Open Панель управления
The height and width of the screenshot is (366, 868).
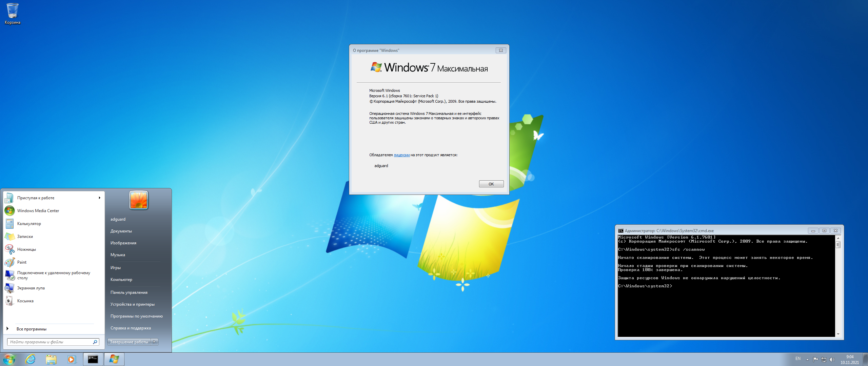pos(129,292)
